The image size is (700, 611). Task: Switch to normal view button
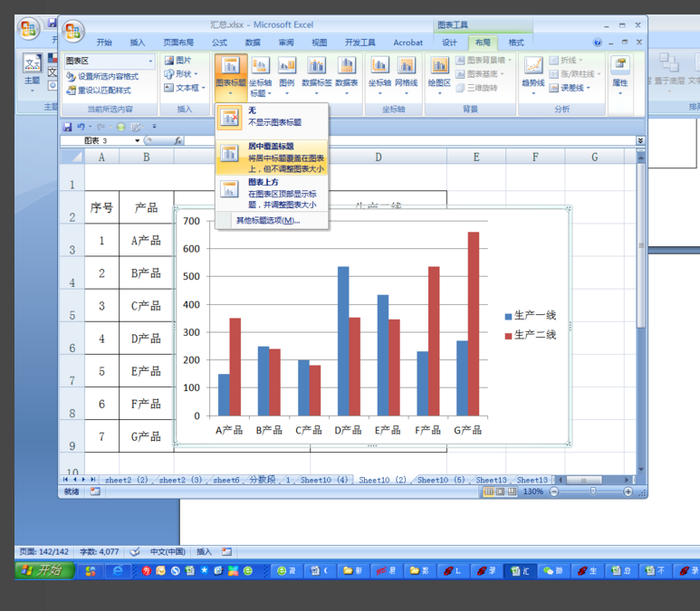coord(489,492)
